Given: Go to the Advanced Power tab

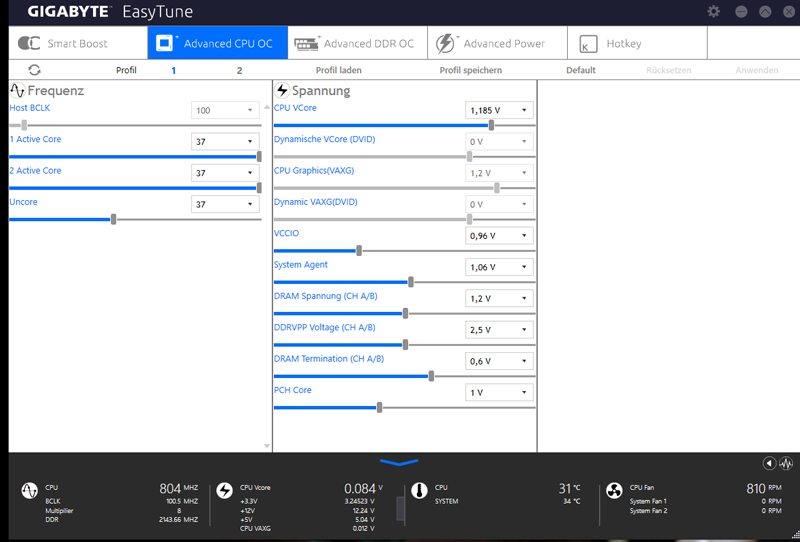Looking at the screenshot, I should pyautogui.click(x=497, y=43).
